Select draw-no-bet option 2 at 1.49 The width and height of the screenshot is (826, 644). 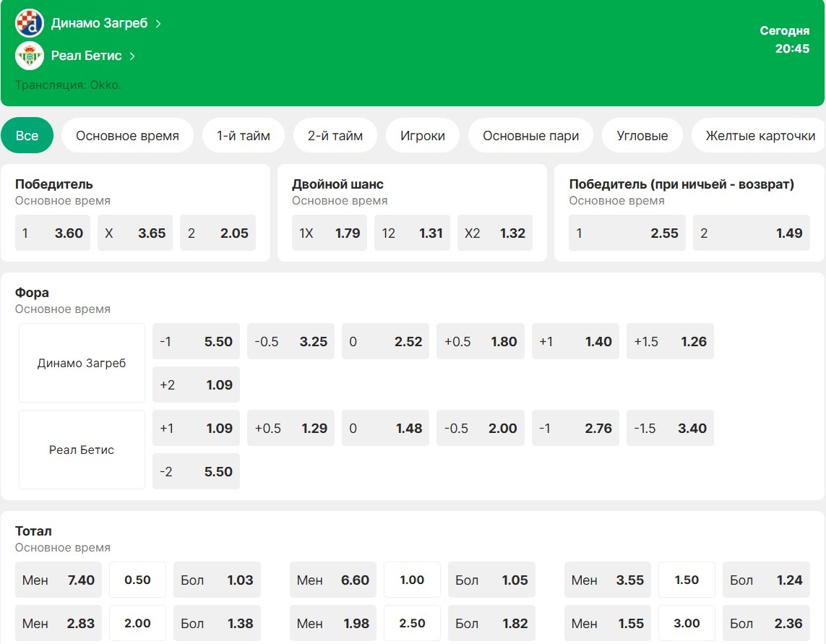[x=751, y=233]
